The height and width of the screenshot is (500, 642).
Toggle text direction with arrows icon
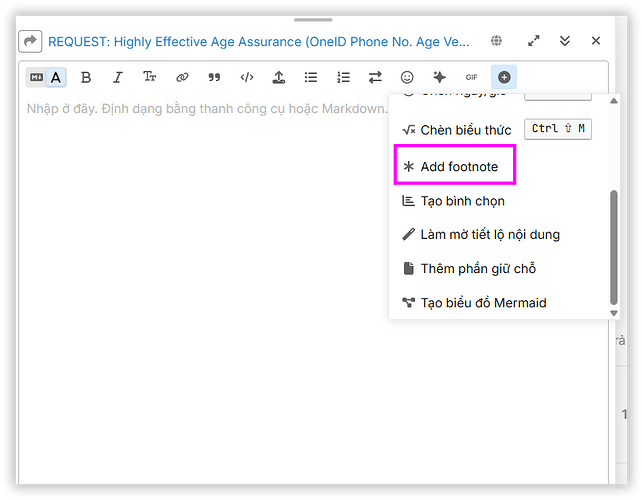coord(375,77)
